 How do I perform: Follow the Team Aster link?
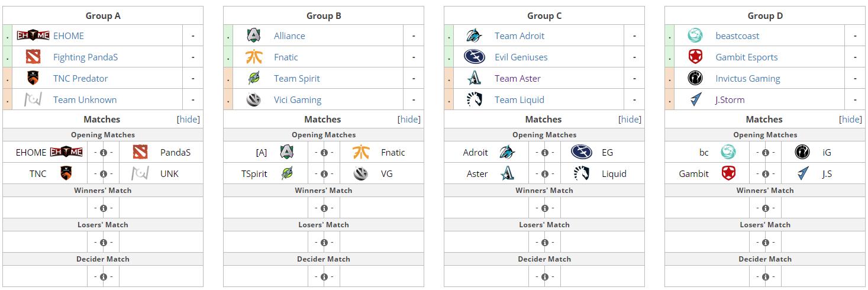[518, 78]
